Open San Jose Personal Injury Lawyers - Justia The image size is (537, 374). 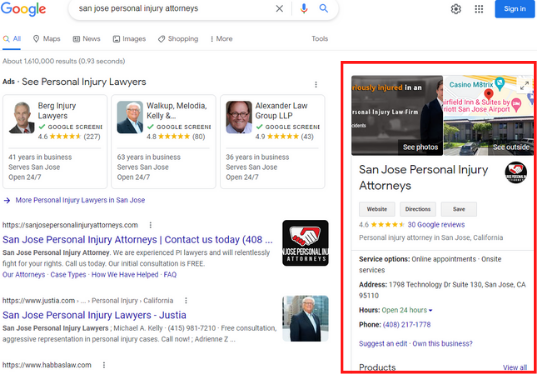(x=94, y=315)
